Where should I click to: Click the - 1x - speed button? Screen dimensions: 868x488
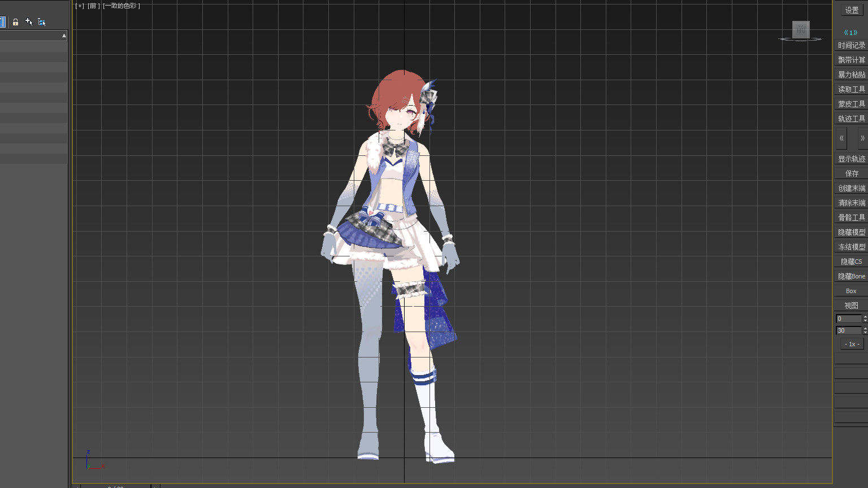851,344
